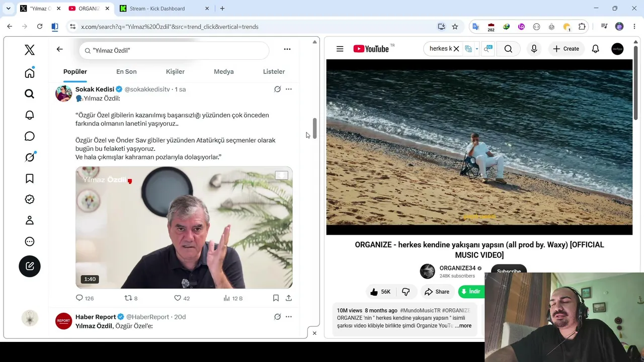The width and height of the screenshot is (644, 362).
Task: Open a new browser tab
Action: pos(222,9)
